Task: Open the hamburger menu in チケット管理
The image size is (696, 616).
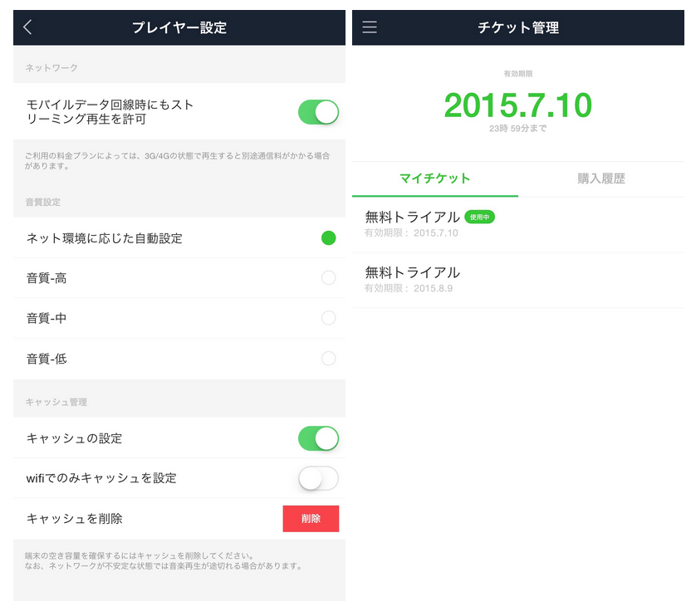Action: (370, 27)
